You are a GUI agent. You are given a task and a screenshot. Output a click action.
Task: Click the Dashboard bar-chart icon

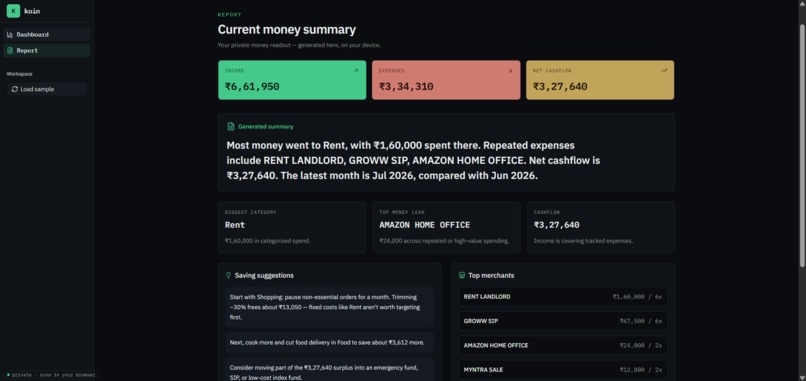pyautogui.click(x=10, y=34)
